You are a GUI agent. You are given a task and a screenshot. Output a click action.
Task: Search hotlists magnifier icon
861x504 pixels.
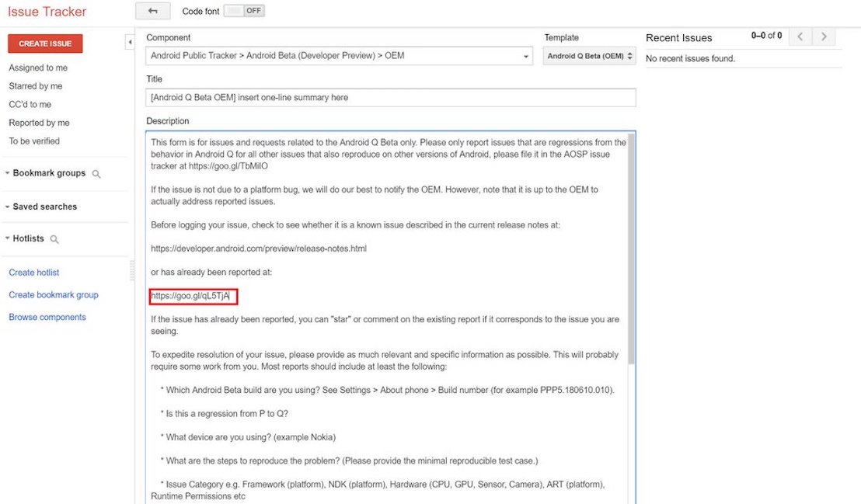(x=54, y=239)
